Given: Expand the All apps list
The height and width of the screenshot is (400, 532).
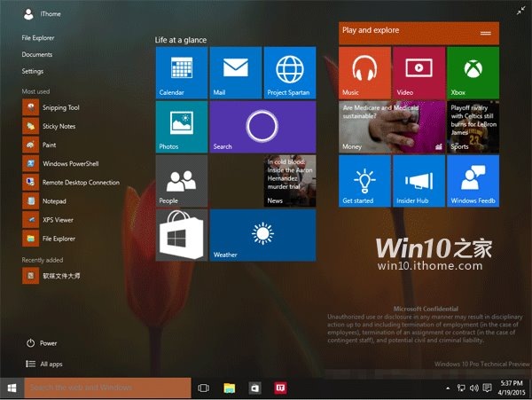Looking at the screenshot, I should [x=44, y=364].
